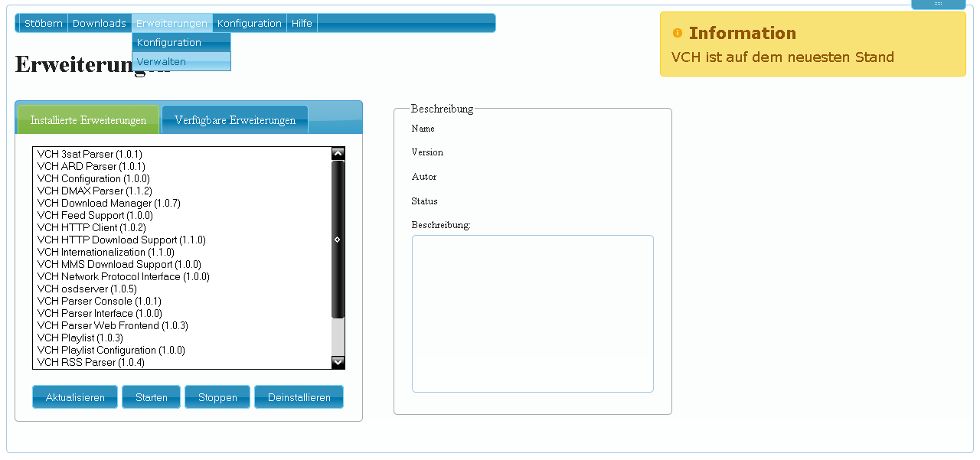Click the scrollbar up arrow in extension list
This screenshot has width=980, height=460.
click(338, 153)
